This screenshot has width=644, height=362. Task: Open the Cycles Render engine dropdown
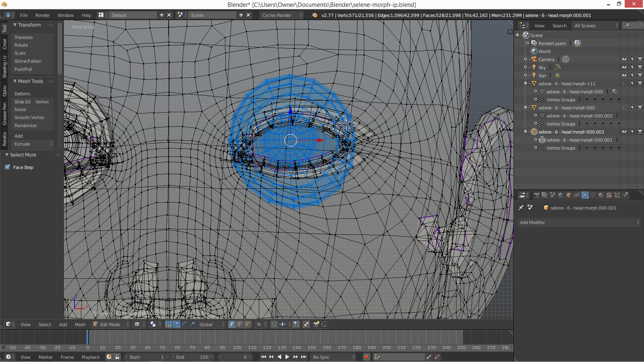pyautogui.click(x=282, y=15)
